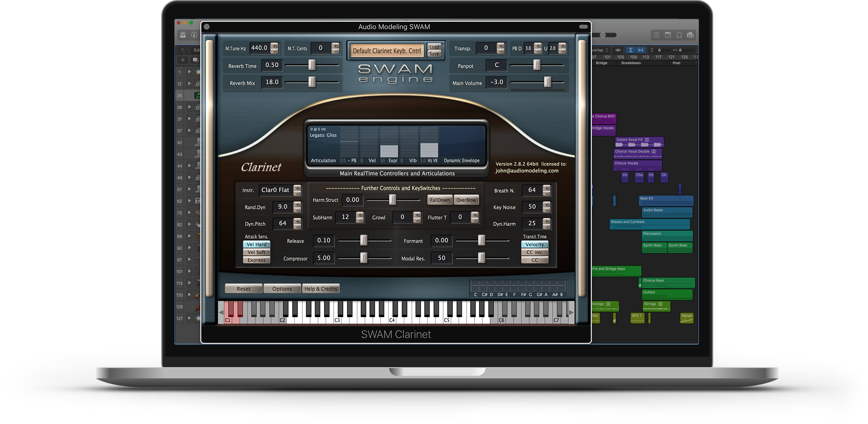868x424 pixels.
Task: Shift the virtual keyboard left with its arrow
Action: [221, 312]
